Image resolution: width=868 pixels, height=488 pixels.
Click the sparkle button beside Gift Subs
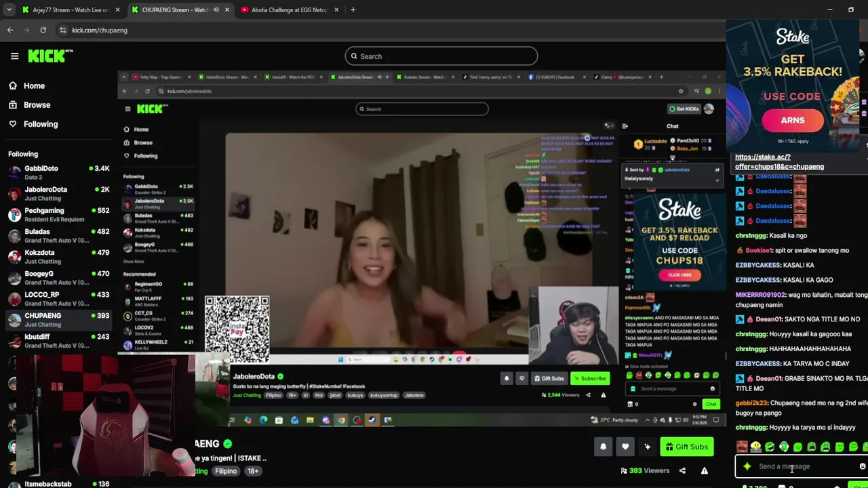point(647,447)
